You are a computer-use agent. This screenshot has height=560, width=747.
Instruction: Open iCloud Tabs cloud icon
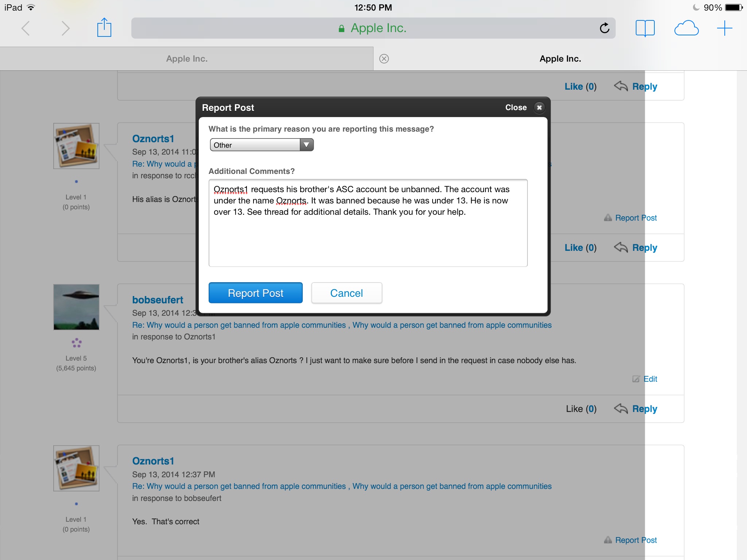(686, 28)
